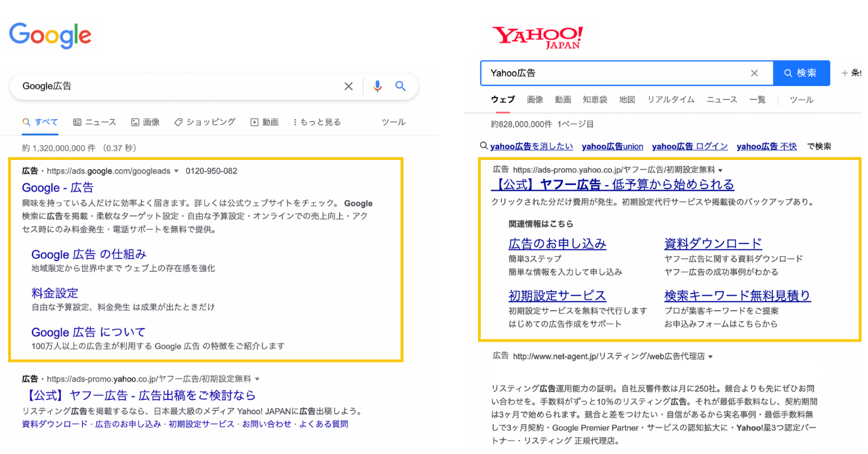Open Google ニュース tab
Screen dimensions: 868x454
pyautogui.click(x=94, y=122)
